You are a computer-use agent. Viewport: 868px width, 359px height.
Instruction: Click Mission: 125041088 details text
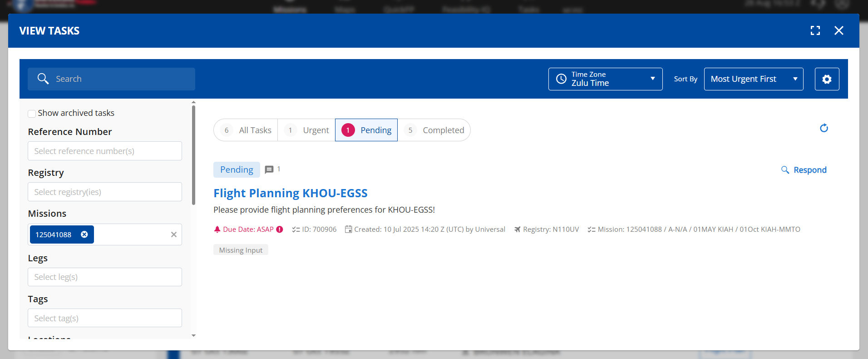[x=699, y=229]
